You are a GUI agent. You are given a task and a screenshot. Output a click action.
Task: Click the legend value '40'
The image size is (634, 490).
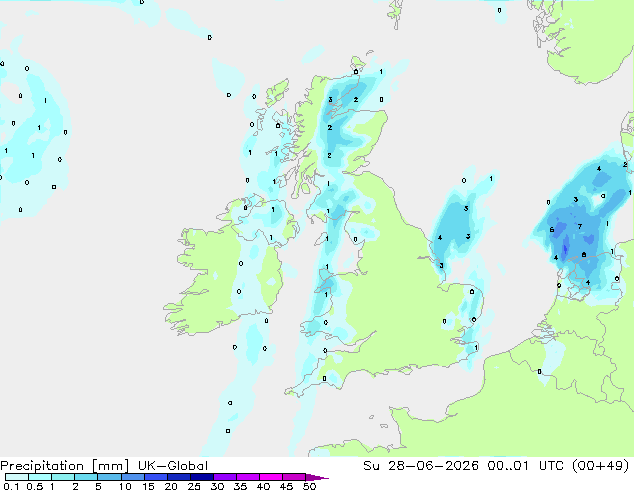click(x=263, y=486)
